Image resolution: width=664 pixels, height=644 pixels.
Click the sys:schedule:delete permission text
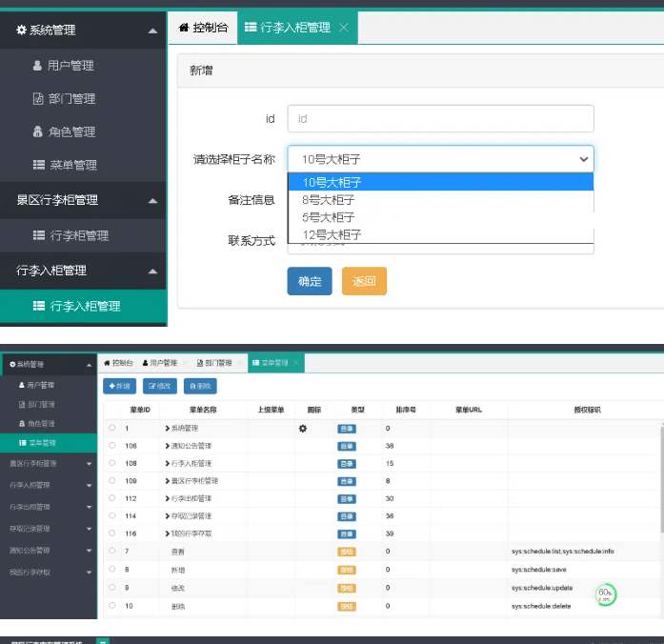tap(541, 606)
